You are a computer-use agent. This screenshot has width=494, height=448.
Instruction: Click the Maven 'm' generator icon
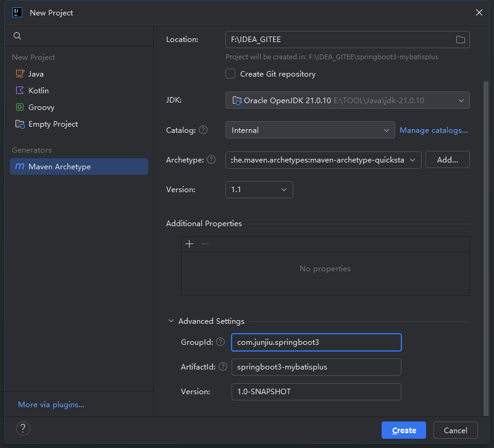(x=20, y=166)
